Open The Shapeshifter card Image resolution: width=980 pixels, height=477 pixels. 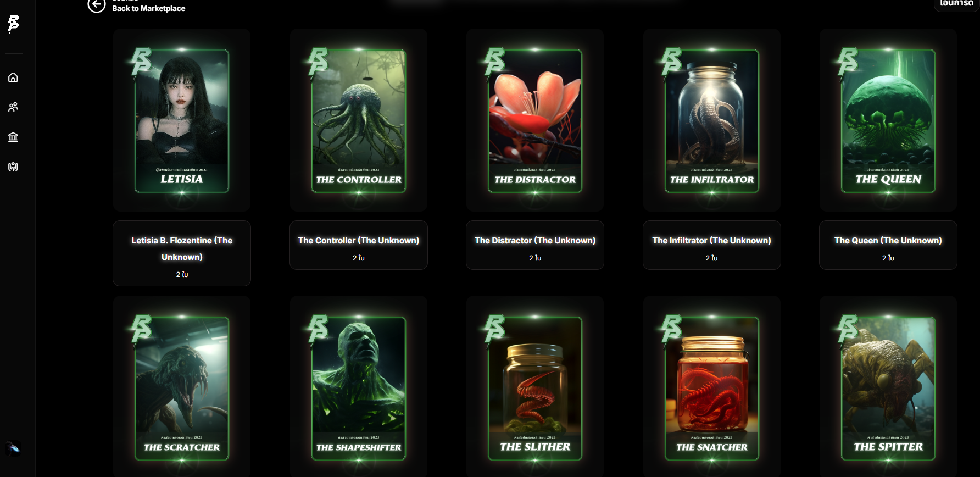[359, 387]
